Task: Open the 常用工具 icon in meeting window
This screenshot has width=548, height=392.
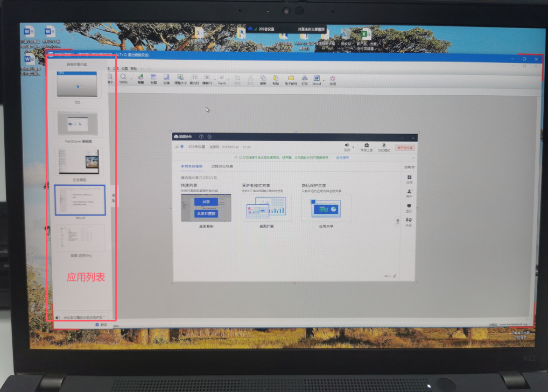Action: click(366, 146)
